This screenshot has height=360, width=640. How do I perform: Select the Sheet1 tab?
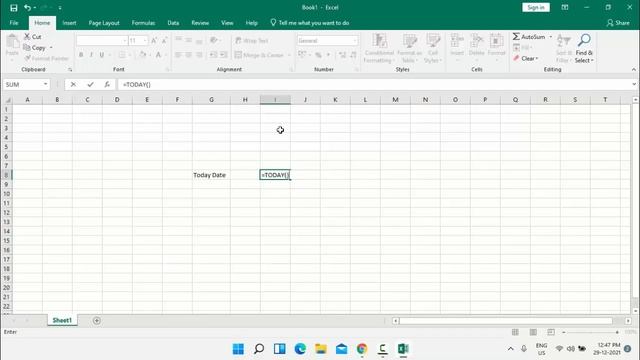pyautogui.click(x=62, y=320)
